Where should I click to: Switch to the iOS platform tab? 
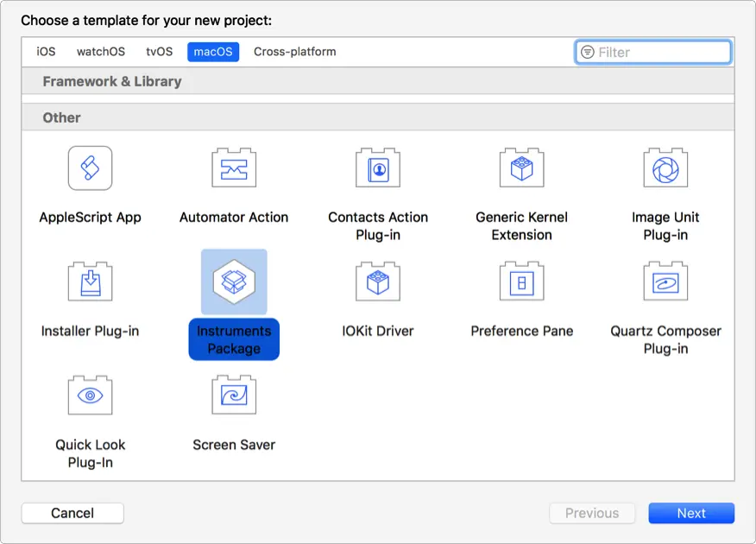click(46, 52)
